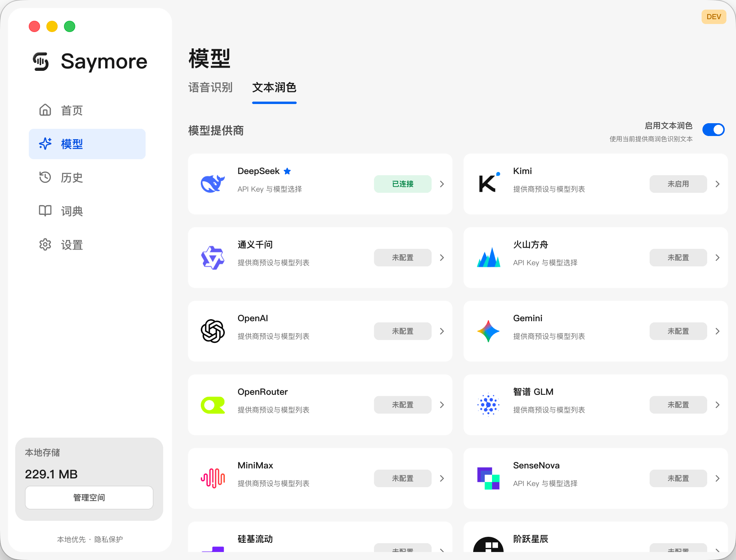Click the 使用当前提供商润色识别文本 description
This screenshot has width=736, height=560.
[651, 139]
